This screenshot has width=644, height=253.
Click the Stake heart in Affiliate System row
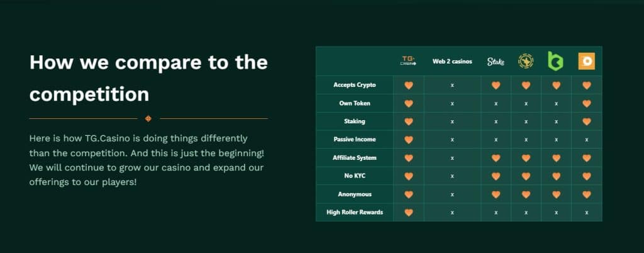click(x=496, y=158)
